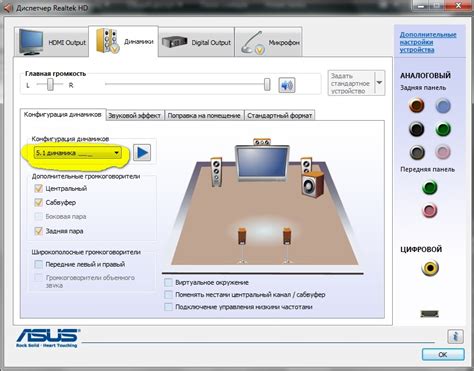Open the 5.1 динамика configuration dropdown
474x371 pixels.
coord(77,153)
